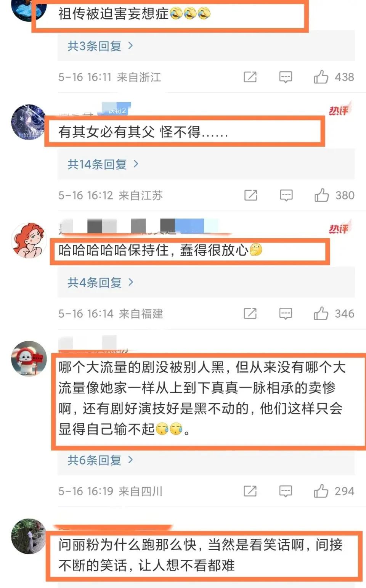Expand 共4条回复 replies
The height and width of the screenshot is (588, 366).
pyautogui.click(x=100, y=283)
